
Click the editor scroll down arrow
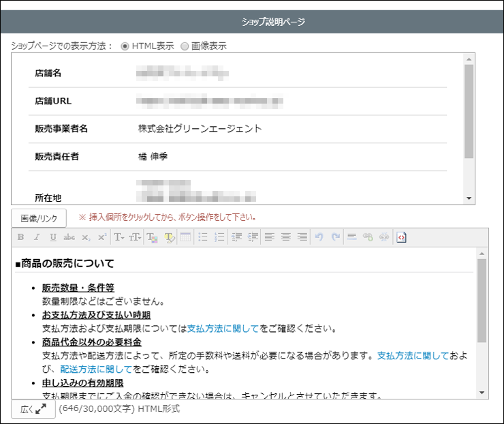pyautogui.click(x=482, y=393)
